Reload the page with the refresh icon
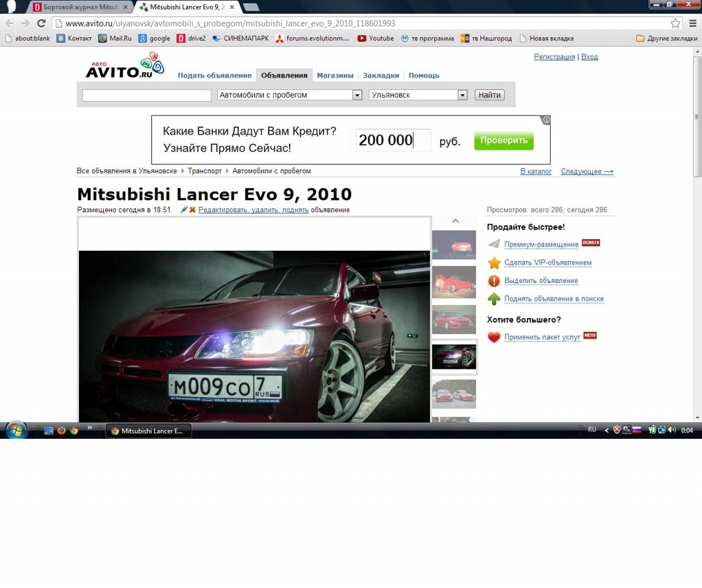702x588 pixels. 41,23
